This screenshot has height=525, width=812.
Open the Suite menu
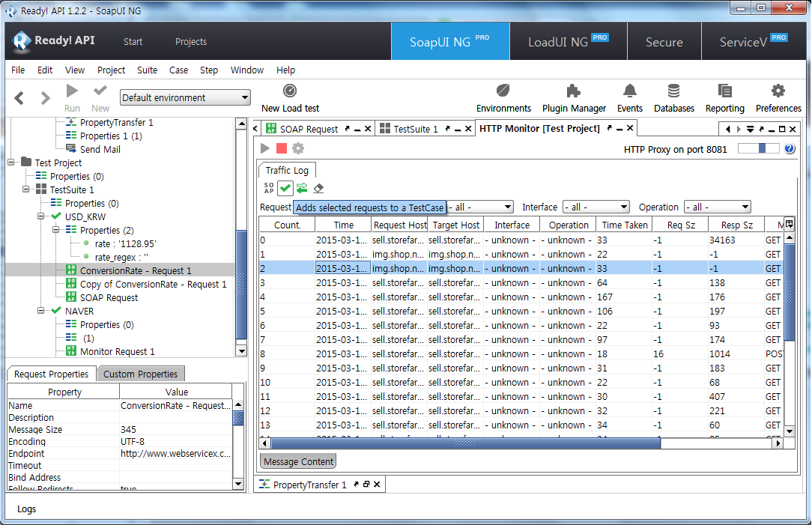point(147,70)
